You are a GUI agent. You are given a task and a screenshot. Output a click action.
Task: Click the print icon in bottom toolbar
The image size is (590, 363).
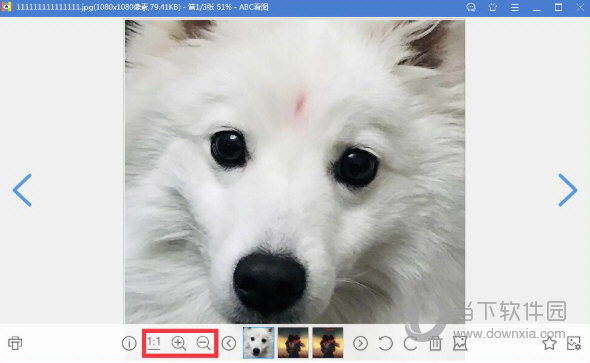[15, 343]
